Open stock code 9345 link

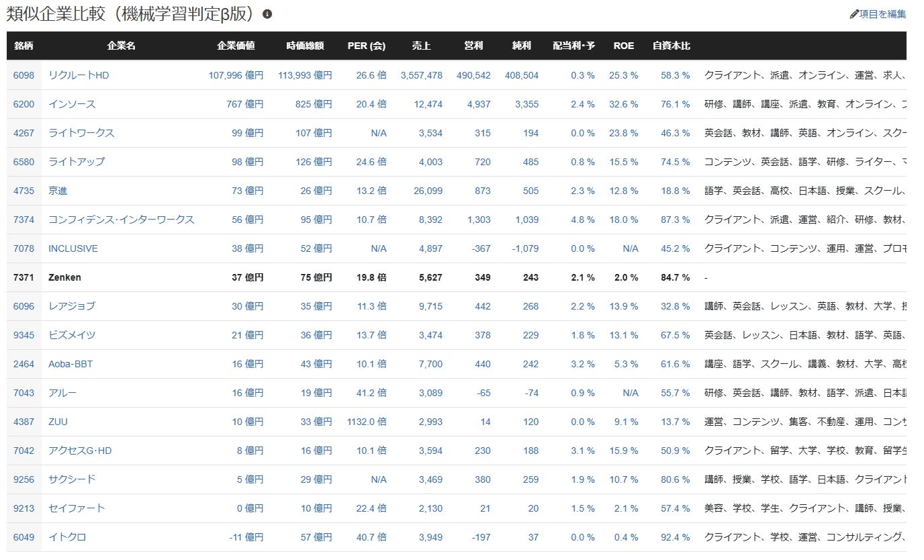[x=24, y=335]
